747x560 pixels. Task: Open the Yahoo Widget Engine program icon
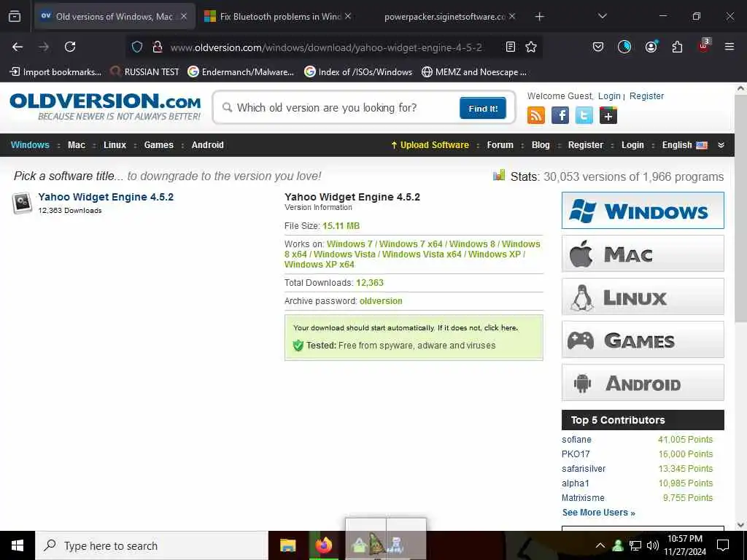[x=22, y=203]
